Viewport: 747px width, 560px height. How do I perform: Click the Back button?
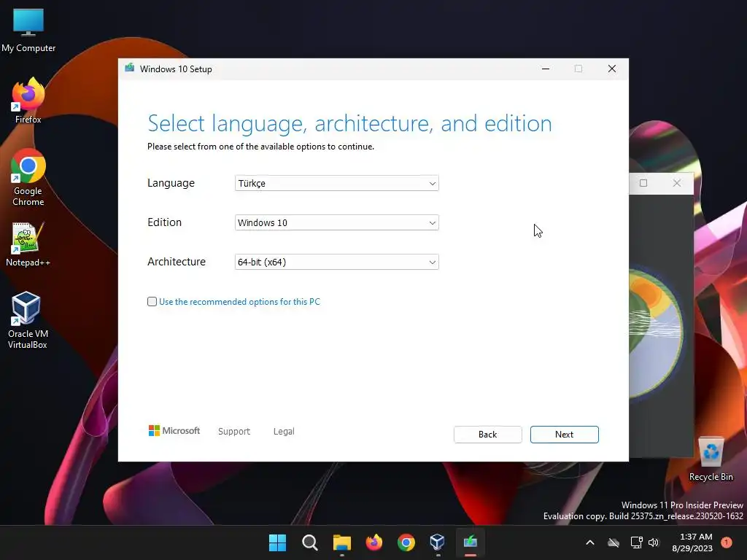click(x=488, y=435)
